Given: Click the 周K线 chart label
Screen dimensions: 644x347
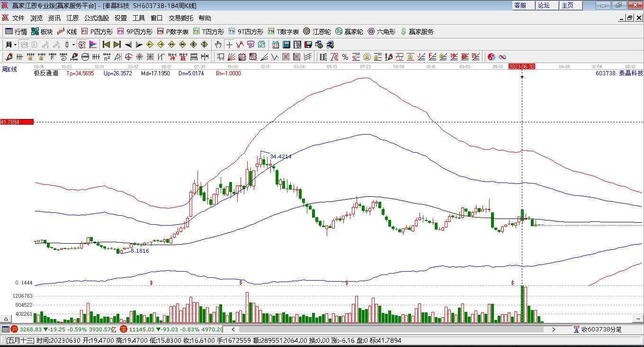Looking at the screenshot, I should tap(9, 69).
